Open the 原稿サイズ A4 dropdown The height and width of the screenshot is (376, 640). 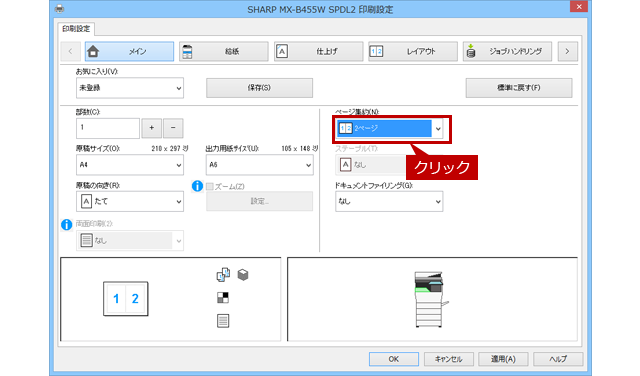pos(130,165)
